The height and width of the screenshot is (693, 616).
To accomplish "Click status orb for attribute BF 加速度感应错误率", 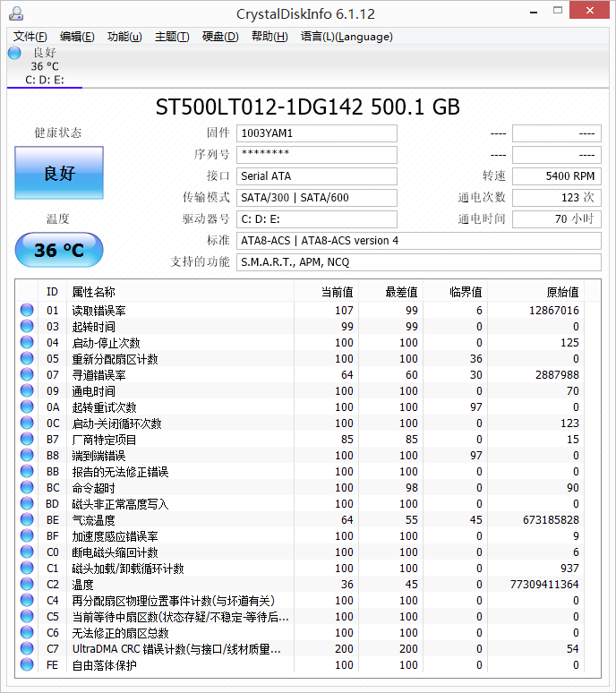I will coord(27,535).
